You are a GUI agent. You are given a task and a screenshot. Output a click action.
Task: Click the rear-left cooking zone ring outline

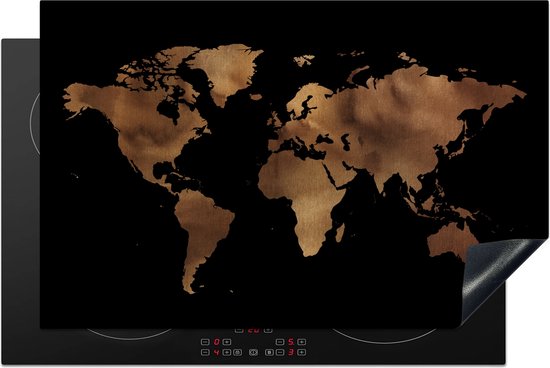(x=34, y=123)
